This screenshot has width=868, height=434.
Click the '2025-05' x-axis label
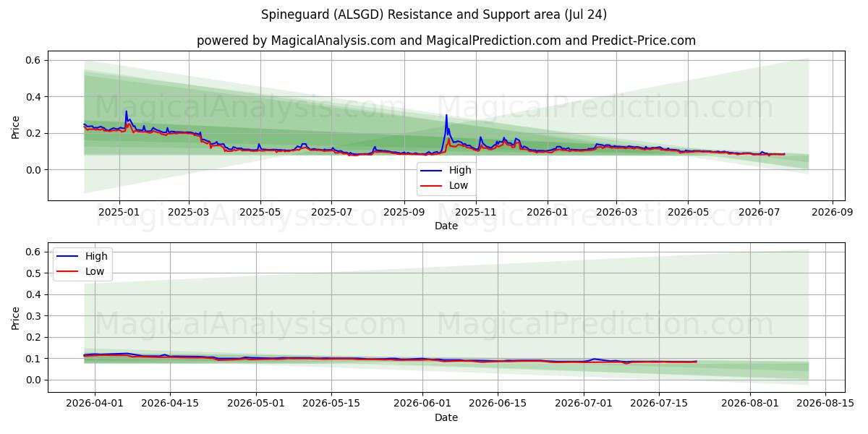coord(260,213)
